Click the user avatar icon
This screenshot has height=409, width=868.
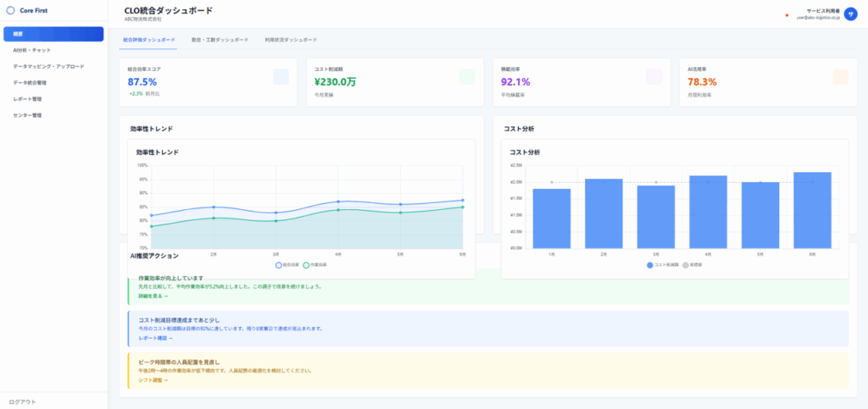[x=850, y=14]
